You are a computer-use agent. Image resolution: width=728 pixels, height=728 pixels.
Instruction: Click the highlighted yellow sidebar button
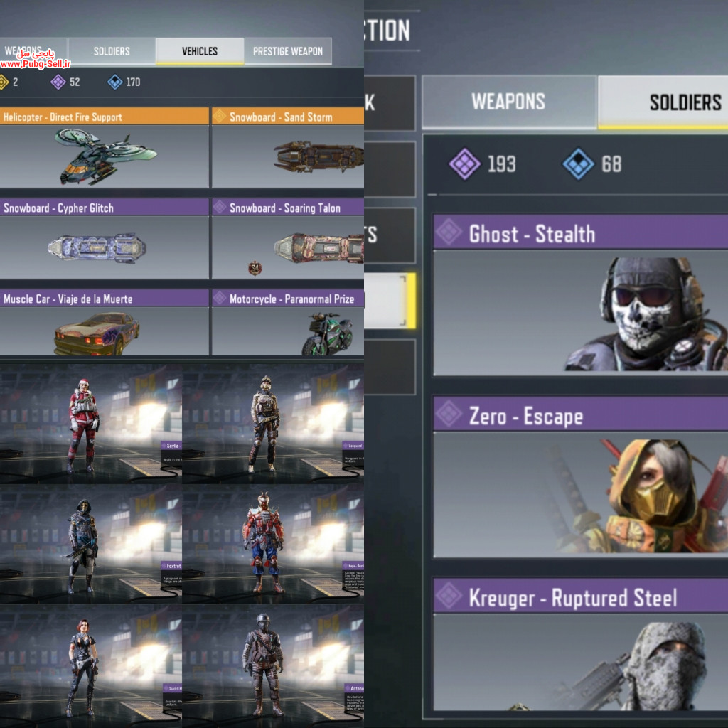(x=390, y=301)
